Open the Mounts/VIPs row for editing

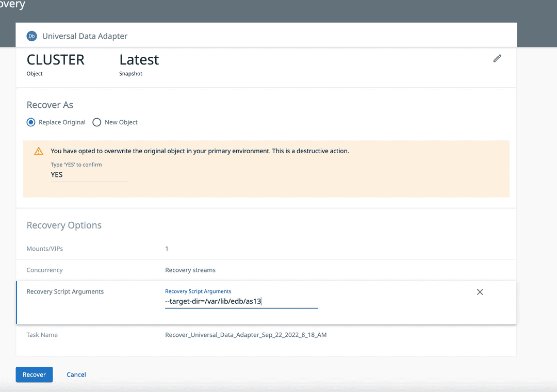167,248
